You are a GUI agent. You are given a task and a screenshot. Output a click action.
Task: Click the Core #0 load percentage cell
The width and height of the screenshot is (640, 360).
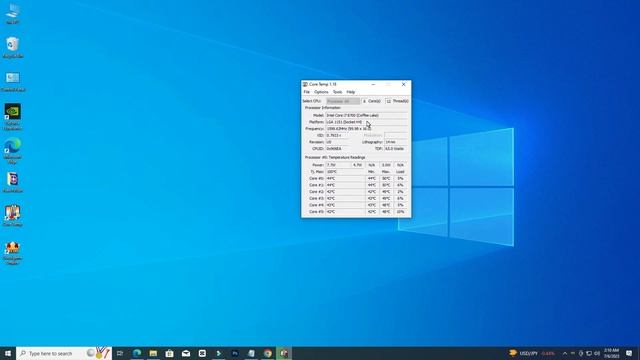(x=400, y=178)
